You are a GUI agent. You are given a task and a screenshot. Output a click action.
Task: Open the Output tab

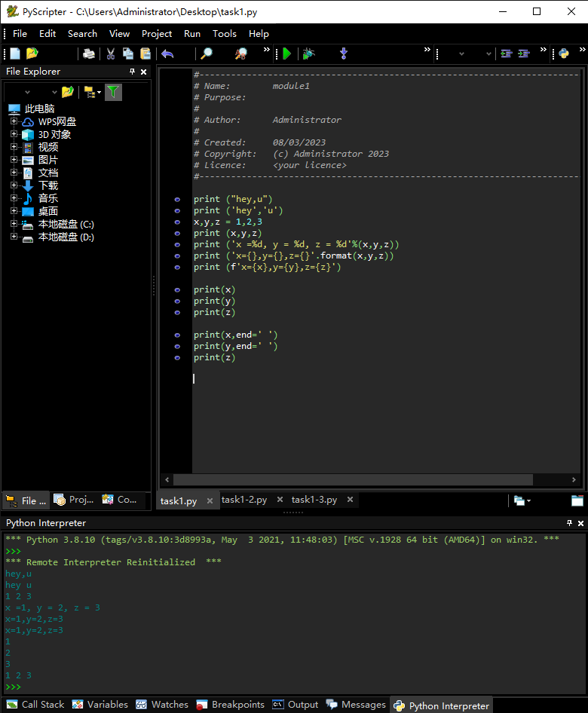click(x=296, y=705)
